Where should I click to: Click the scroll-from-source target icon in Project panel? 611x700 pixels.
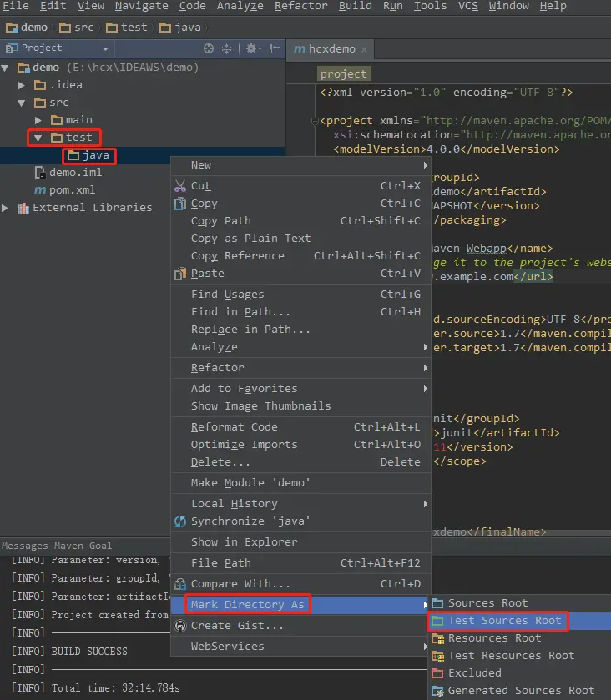(209, 48)
